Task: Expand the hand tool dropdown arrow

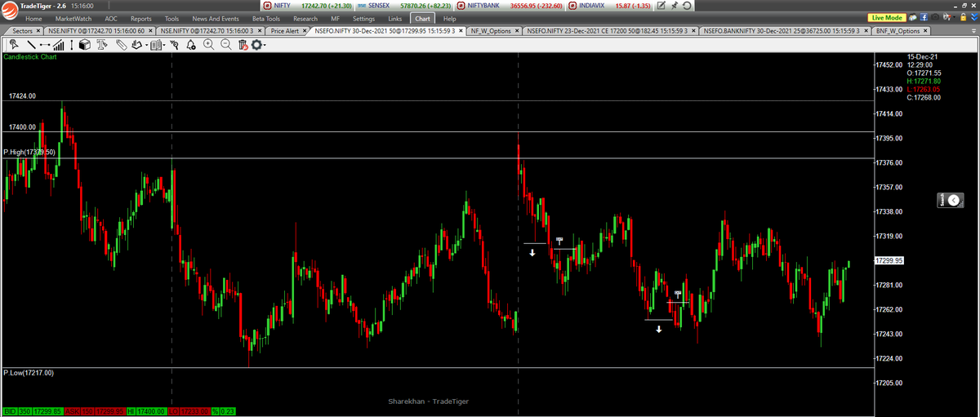Action: 147,45
